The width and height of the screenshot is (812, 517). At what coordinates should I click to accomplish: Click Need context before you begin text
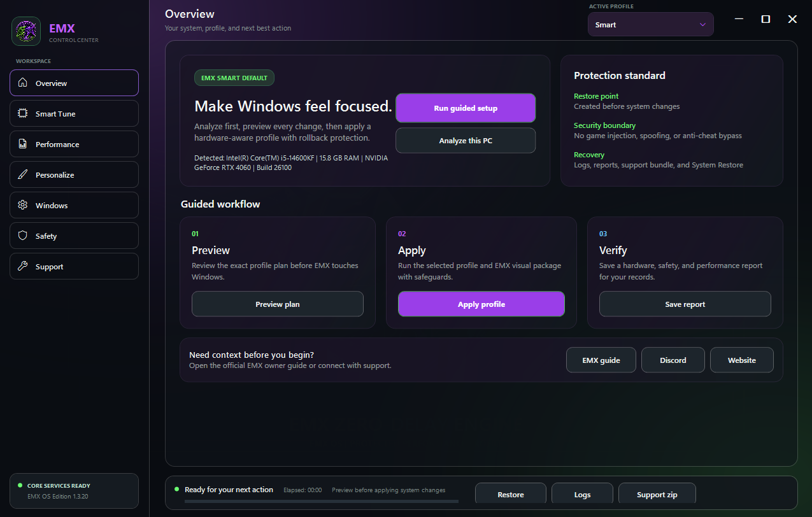pos(252,355)
